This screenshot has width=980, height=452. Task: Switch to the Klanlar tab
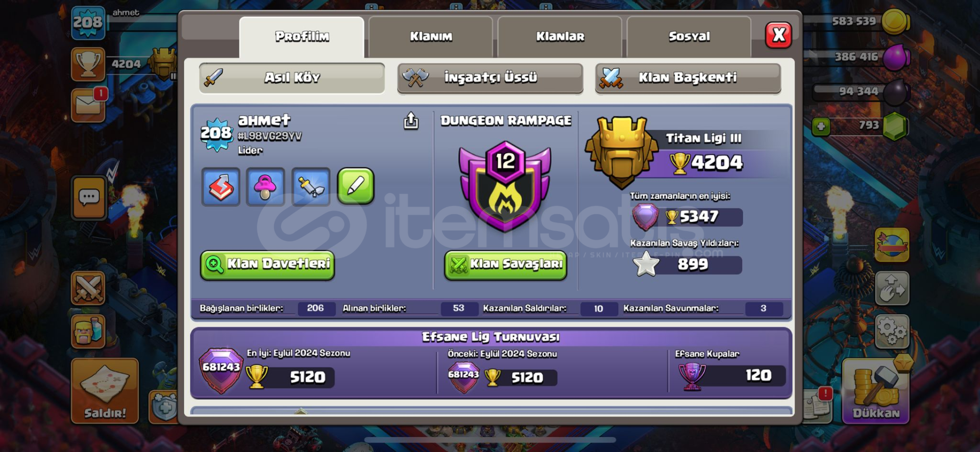click(560, 37)
